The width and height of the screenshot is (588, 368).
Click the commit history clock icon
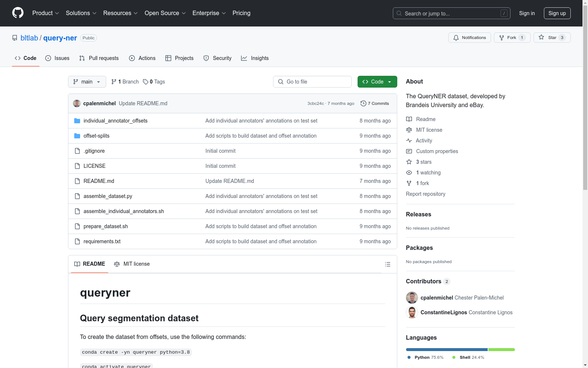(363, 103)
